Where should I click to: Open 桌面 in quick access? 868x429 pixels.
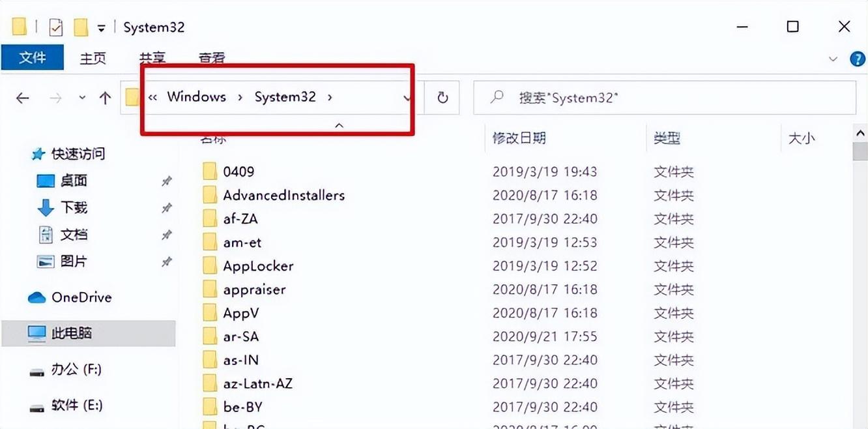tap(74, 181)
